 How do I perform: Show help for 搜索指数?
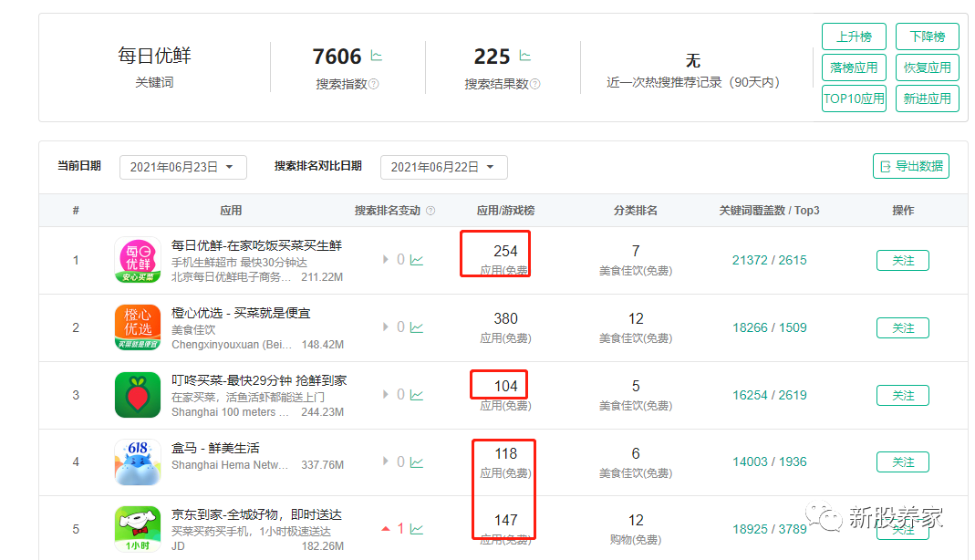point(374,84)
